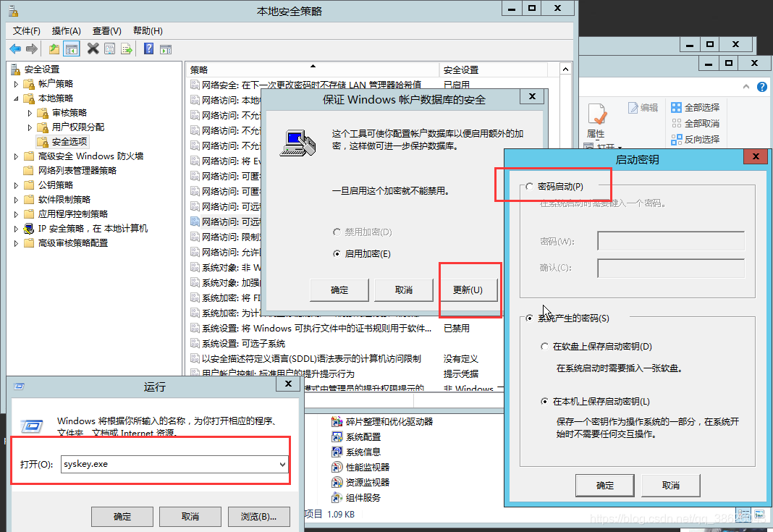Click 确定 in the 保证 Windows 帐户数据库 dialog
The image size is (773, 532).
(339, 290)
